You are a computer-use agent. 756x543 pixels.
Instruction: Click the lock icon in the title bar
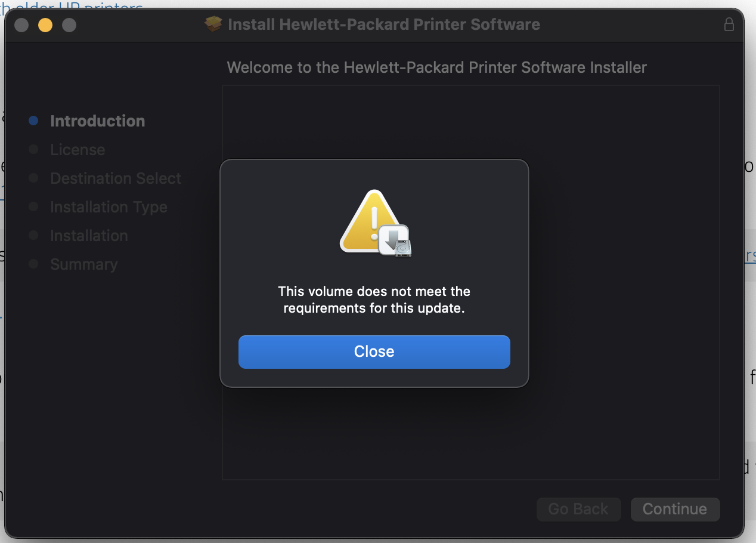729,24
